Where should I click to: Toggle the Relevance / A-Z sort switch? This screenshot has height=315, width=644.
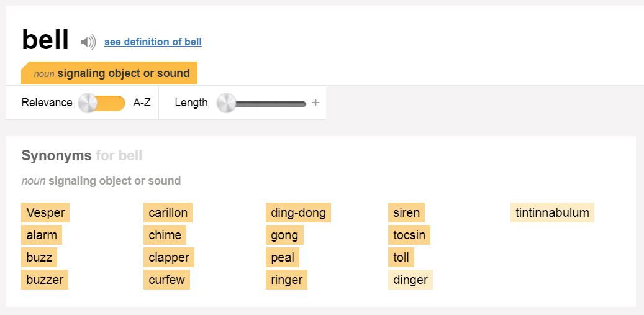coord(102,103)
